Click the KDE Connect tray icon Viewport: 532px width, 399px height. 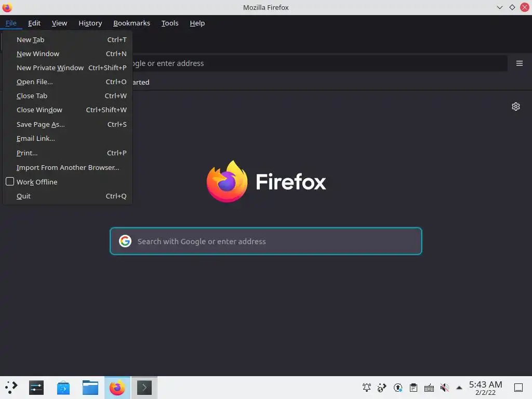382,388
